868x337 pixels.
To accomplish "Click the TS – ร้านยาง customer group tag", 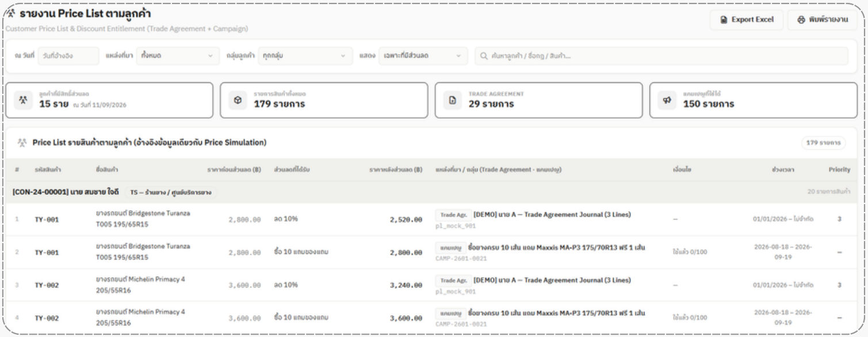I will click(x=170, y=192).
